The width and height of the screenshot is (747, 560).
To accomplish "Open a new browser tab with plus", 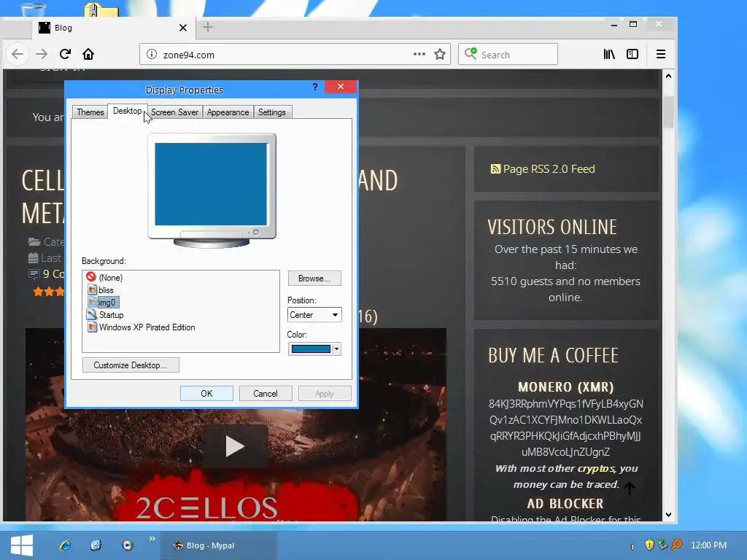I will 208,27.
